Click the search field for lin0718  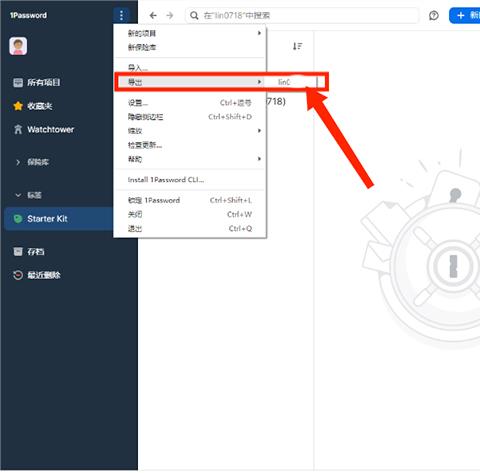pos(302,15)
